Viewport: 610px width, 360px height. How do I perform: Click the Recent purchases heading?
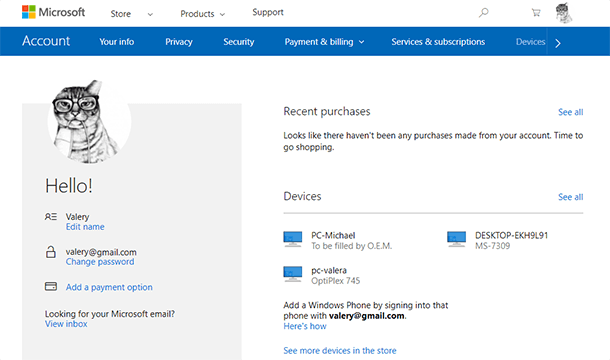(327, 112)
